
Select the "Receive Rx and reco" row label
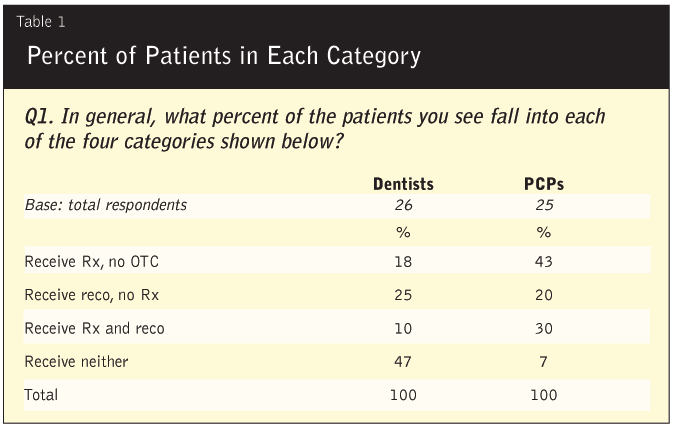pyautogui.click(x=94, y=328)
